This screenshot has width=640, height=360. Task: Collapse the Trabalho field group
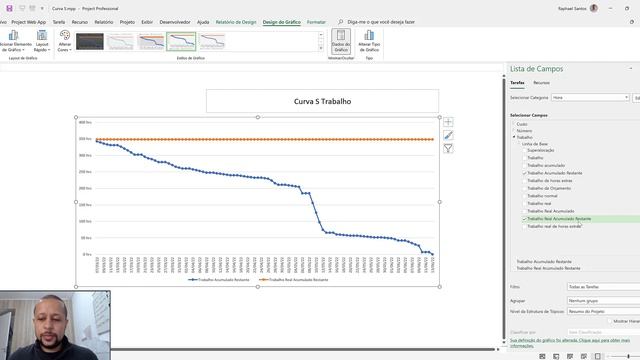click(x=514, y=138)
